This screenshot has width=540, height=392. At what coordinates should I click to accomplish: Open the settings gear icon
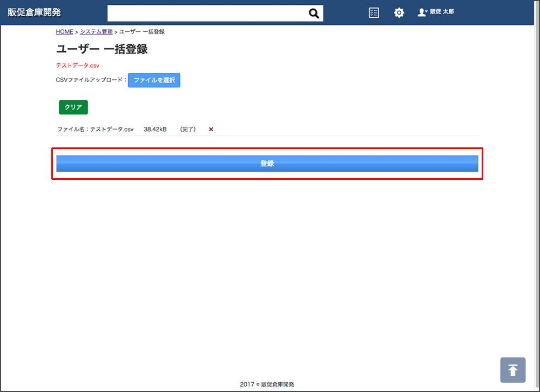point(399,13)
